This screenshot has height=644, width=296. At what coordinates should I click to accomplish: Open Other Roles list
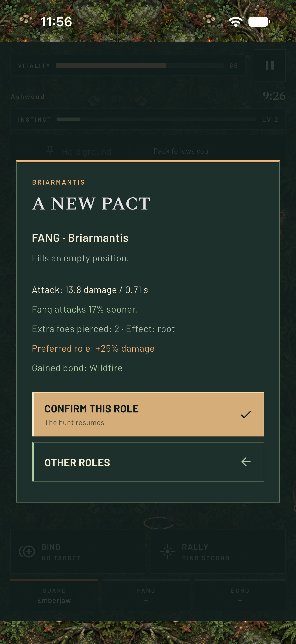148,462
